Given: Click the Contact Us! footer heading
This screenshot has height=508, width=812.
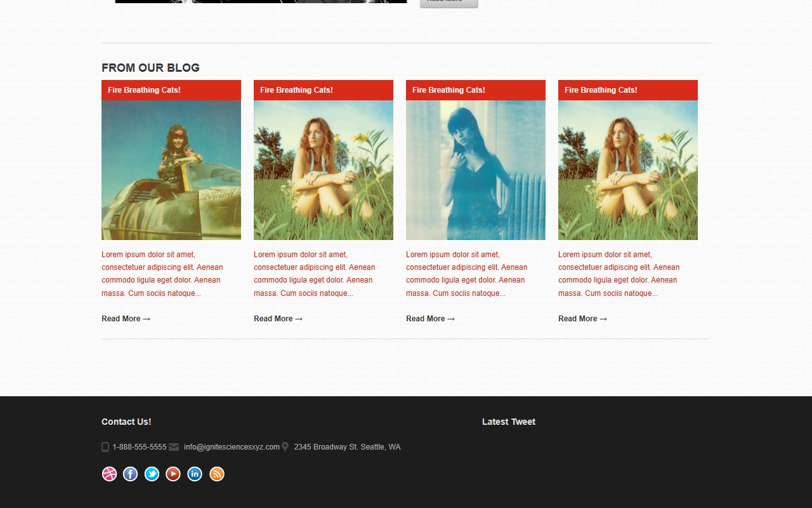Looking at the screenshot, I should (x=126, y=422).
